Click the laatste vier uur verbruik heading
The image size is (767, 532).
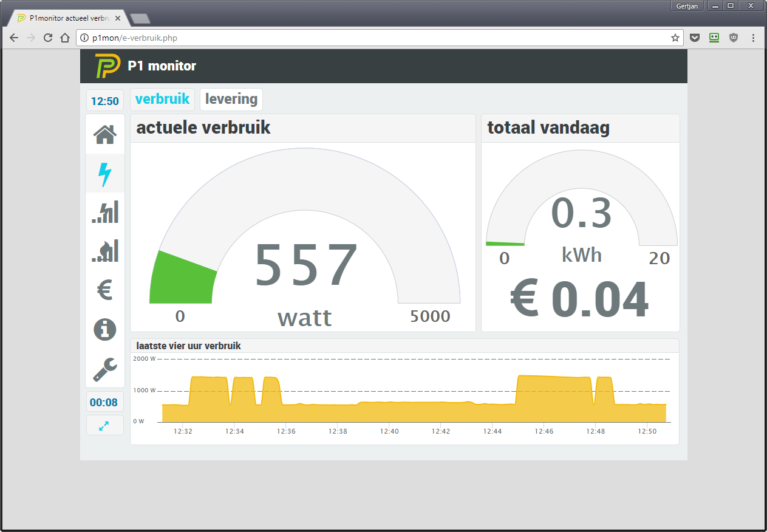pos(189,346)
